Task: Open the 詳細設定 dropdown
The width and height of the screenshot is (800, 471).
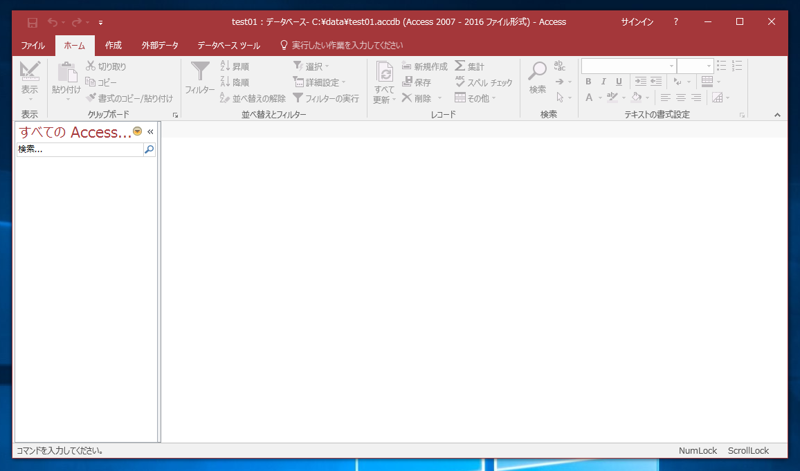Action: [x=319, y=82]
